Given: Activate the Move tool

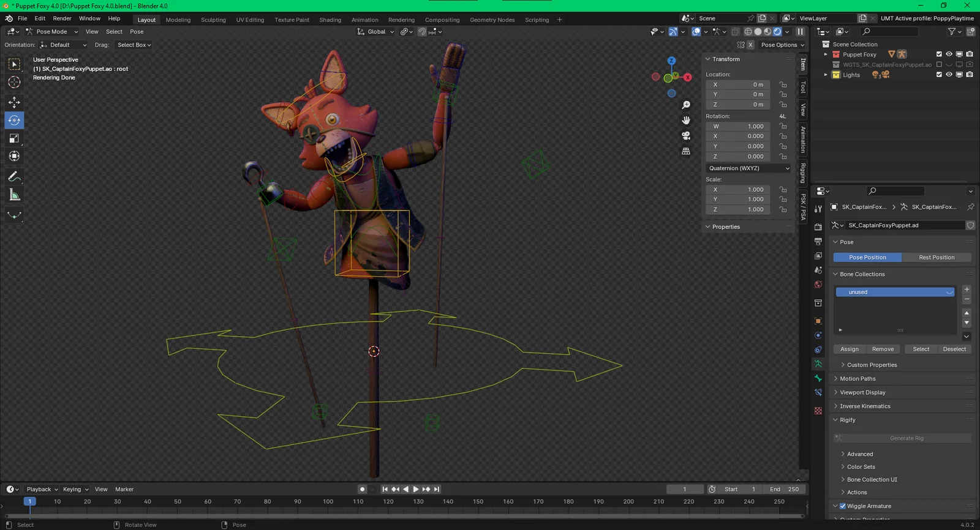Looking at the screenshot, I should point(14,102).
